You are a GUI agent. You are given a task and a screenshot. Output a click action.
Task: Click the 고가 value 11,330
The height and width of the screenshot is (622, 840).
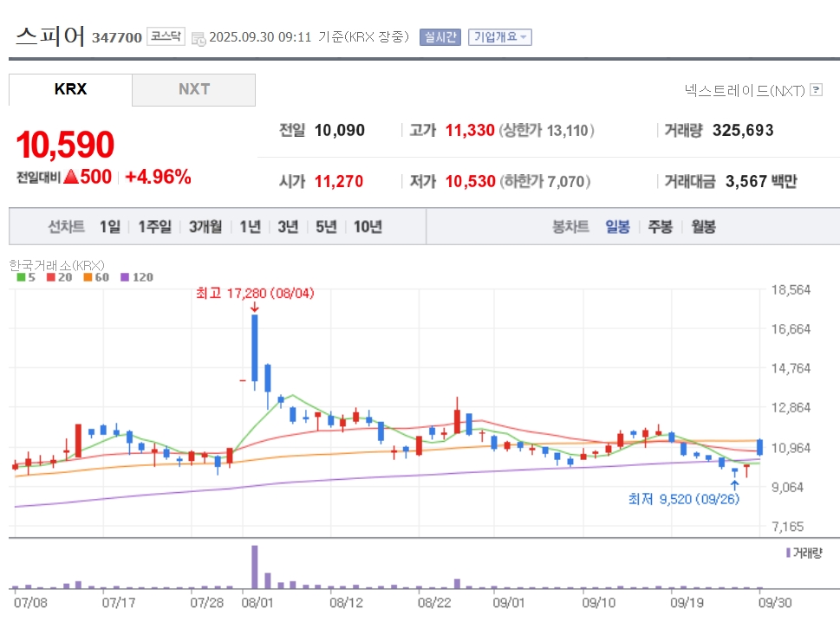470,130
